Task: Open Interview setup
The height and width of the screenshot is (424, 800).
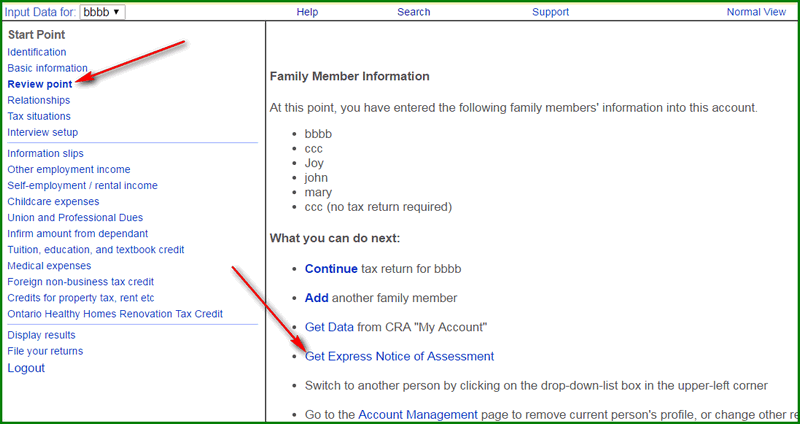Action: (x=42, y=132)
